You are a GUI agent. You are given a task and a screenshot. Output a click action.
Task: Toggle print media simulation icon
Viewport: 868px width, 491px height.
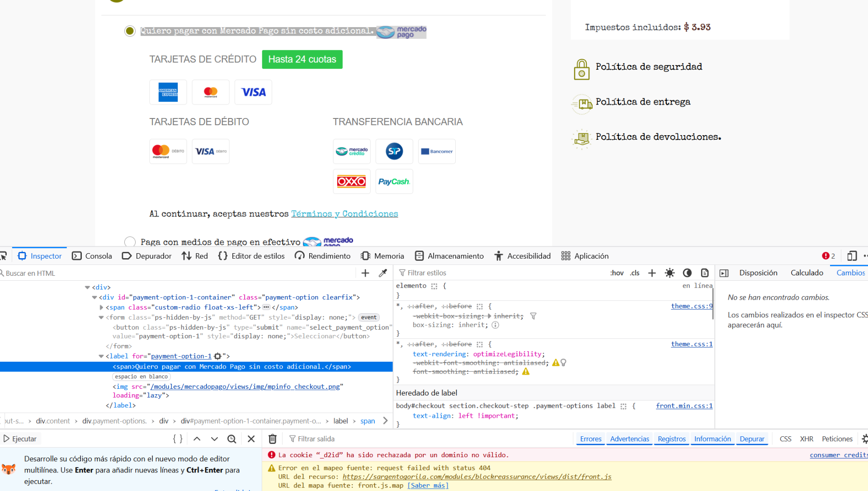coord(705,273)
